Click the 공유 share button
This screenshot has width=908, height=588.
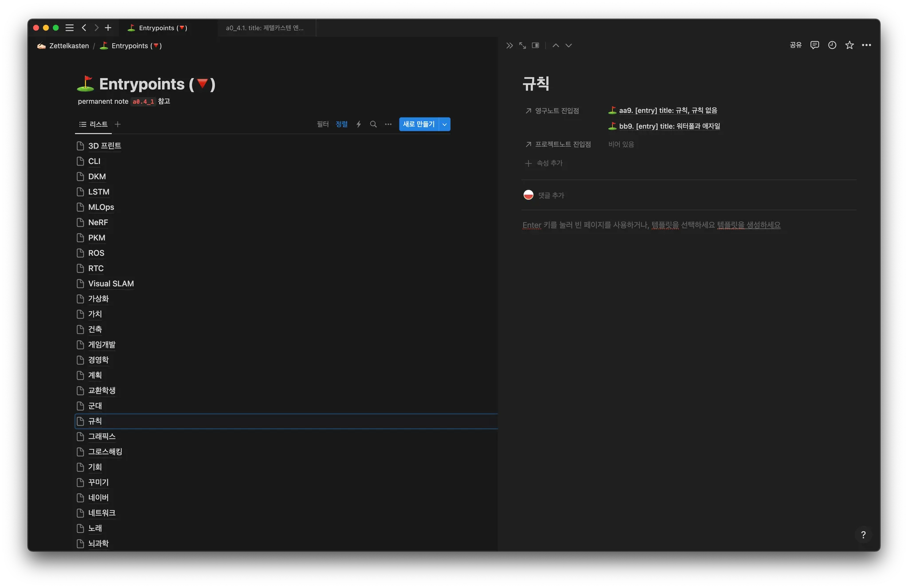point(795,45)
